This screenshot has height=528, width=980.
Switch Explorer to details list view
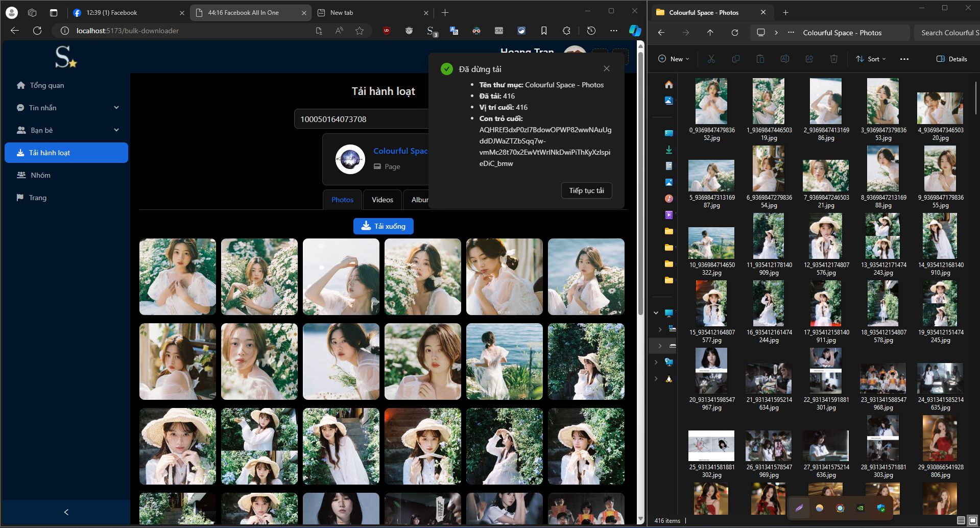tap(961, 520)
